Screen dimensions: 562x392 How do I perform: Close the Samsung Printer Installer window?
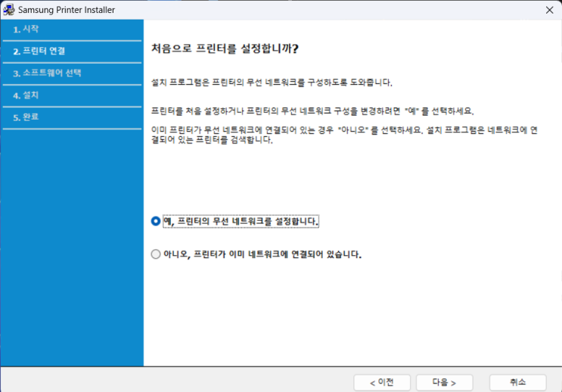(549, 10)
